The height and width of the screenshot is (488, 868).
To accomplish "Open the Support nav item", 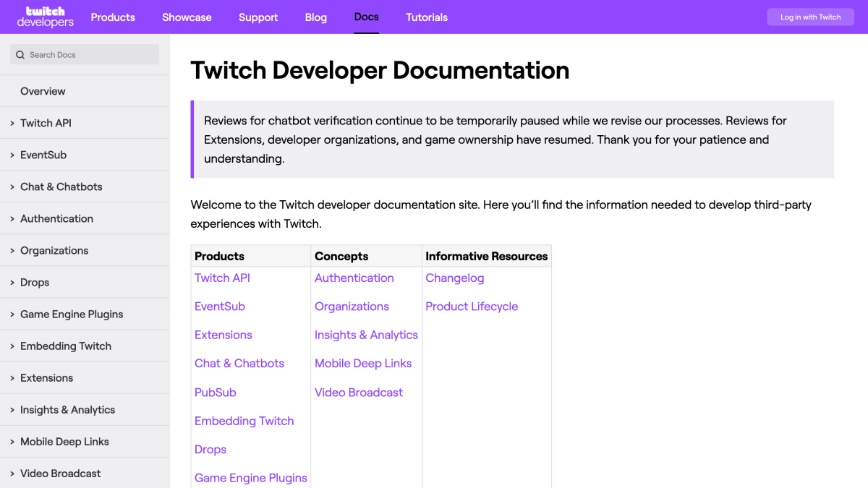I will [x=258, y=17].
